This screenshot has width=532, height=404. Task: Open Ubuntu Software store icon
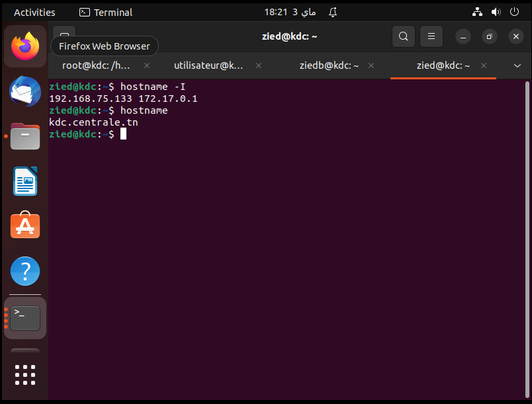click(25, 225)
